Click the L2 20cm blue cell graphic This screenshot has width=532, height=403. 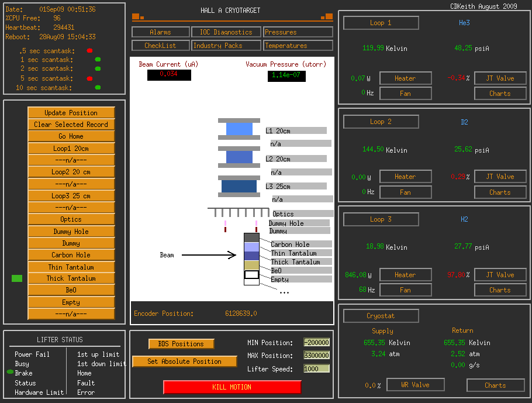click(x=239, y=157)
